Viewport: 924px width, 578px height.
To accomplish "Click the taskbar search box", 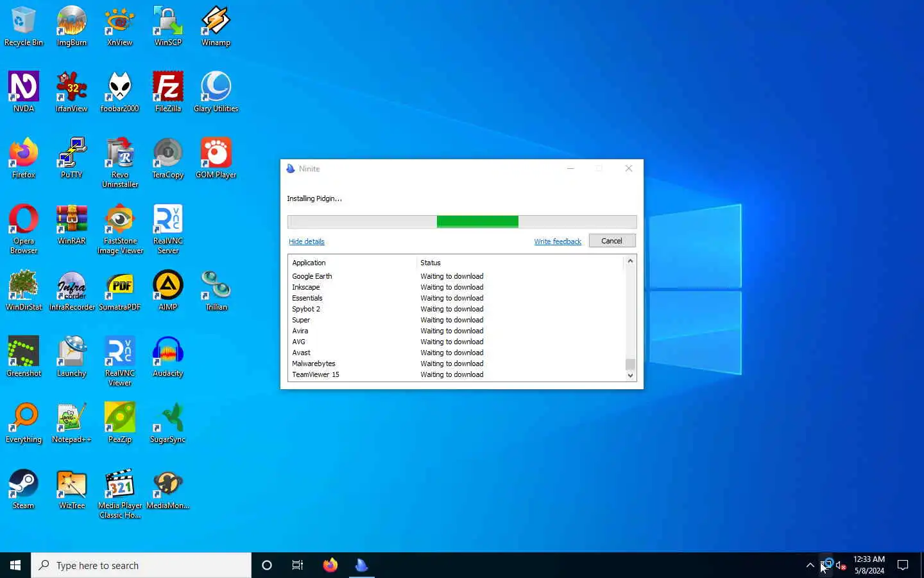I will point(141,565).
